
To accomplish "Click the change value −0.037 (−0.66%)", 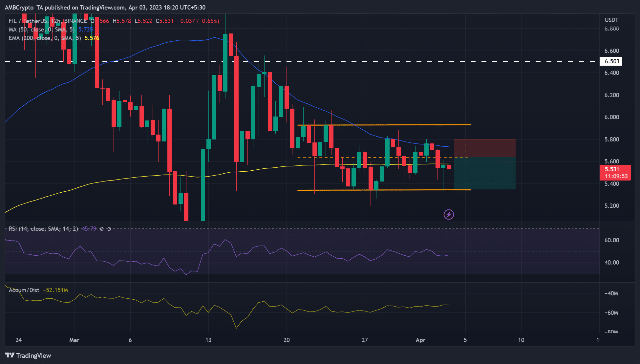I will point(198,21).
